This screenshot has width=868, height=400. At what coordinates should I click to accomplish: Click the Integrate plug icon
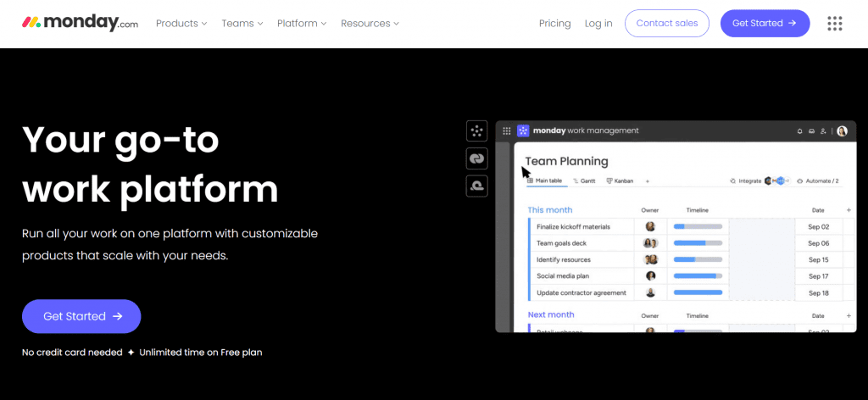click(x=733, y=181)
